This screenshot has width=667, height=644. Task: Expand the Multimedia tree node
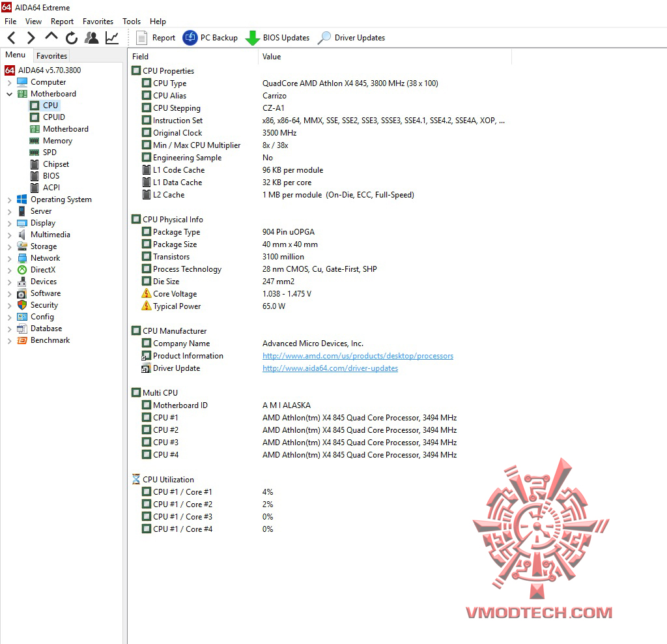point(9,235)
